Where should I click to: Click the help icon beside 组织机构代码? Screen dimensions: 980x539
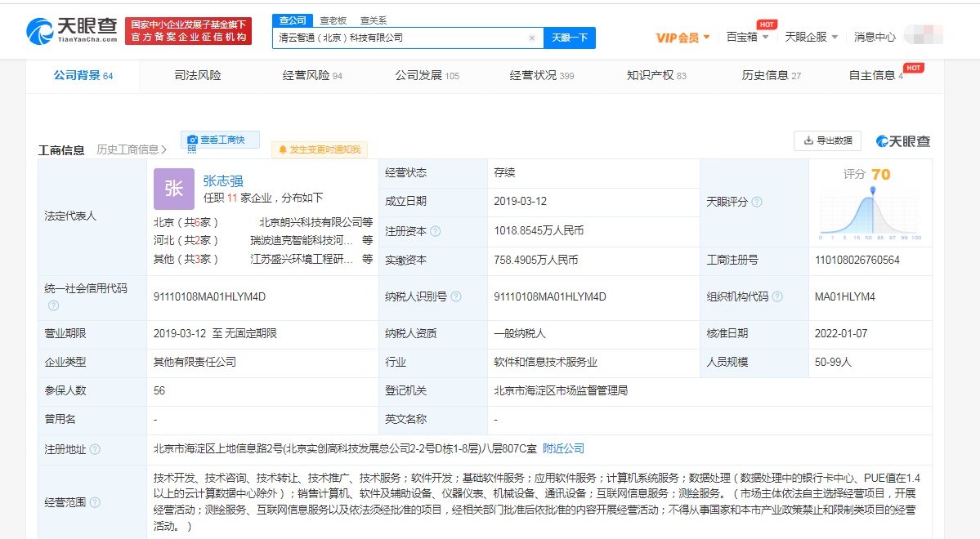[777, 297]
